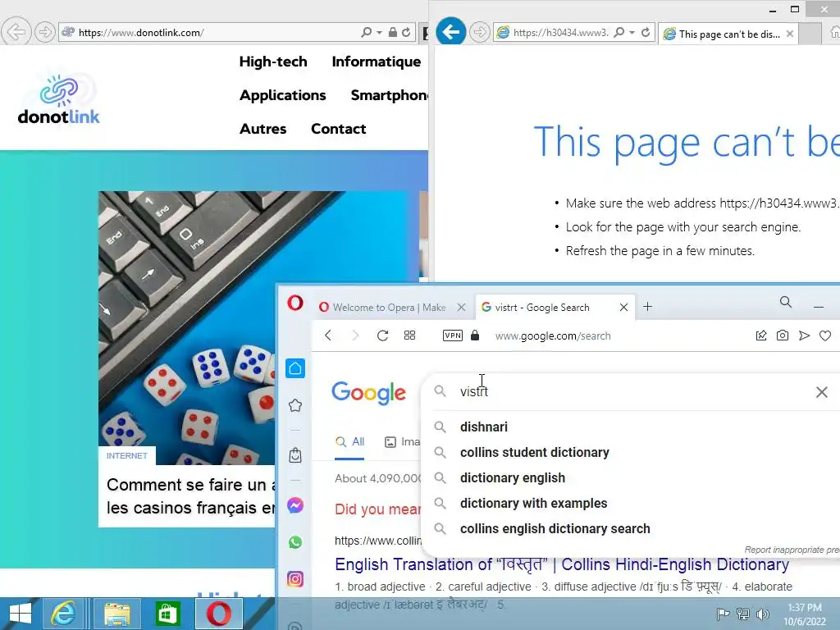Click back button in donotlink IE window
The width and height of the screenshot is (840, 630).
point(16,32)
